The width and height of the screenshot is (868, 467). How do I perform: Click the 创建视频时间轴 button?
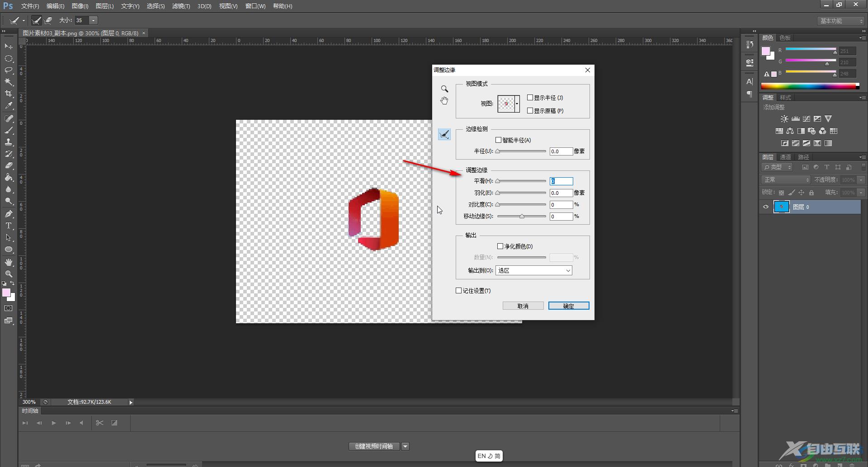point(374,447)
